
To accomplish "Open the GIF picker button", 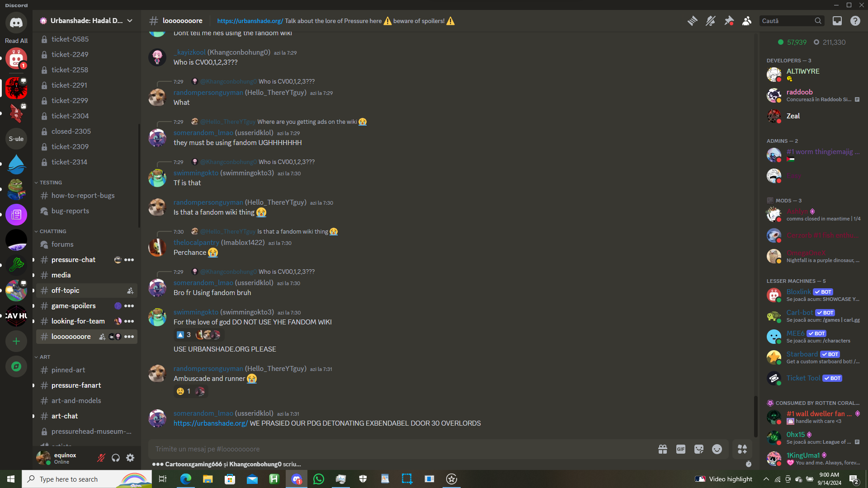I will coord(681,449).
